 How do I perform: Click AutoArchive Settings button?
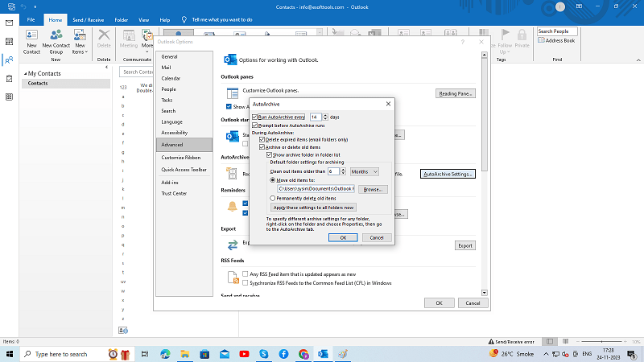click(448, 174)
